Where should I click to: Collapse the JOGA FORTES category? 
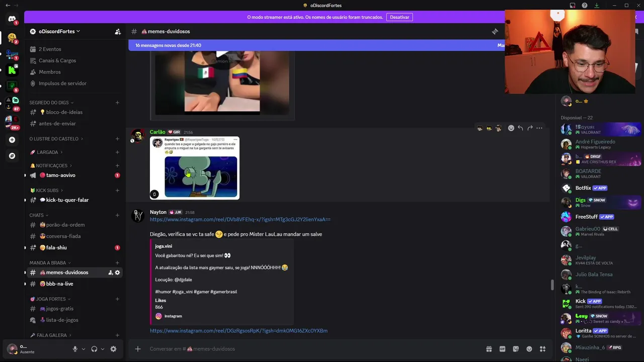click(x=50, y=299)
